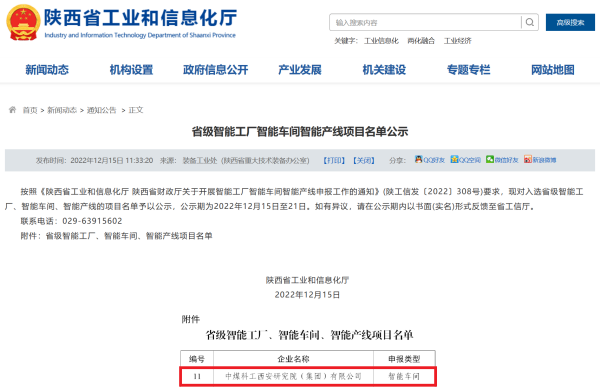Viewport: 600px width, 387px height.
Task: Open 网站地图 menu
Action: (x=553, y=70)
